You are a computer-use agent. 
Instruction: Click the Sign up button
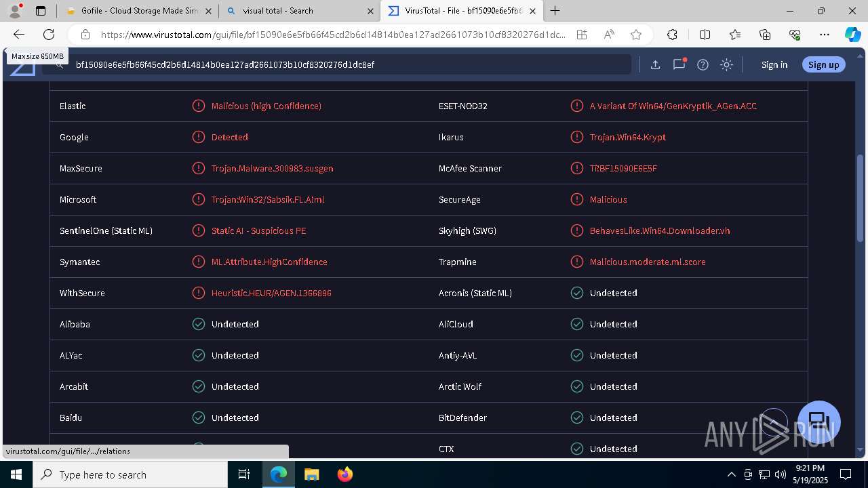pos(824,64)
